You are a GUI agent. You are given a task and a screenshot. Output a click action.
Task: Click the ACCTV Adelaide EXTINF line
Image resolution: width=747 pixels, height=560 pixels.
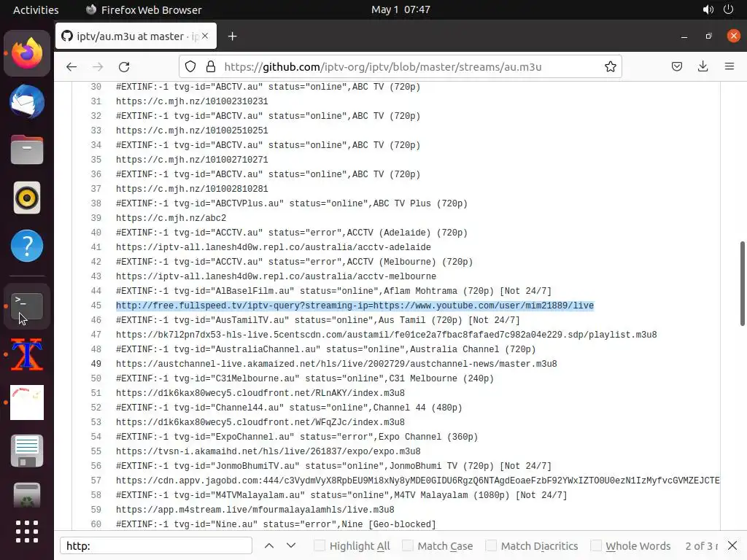292,233
